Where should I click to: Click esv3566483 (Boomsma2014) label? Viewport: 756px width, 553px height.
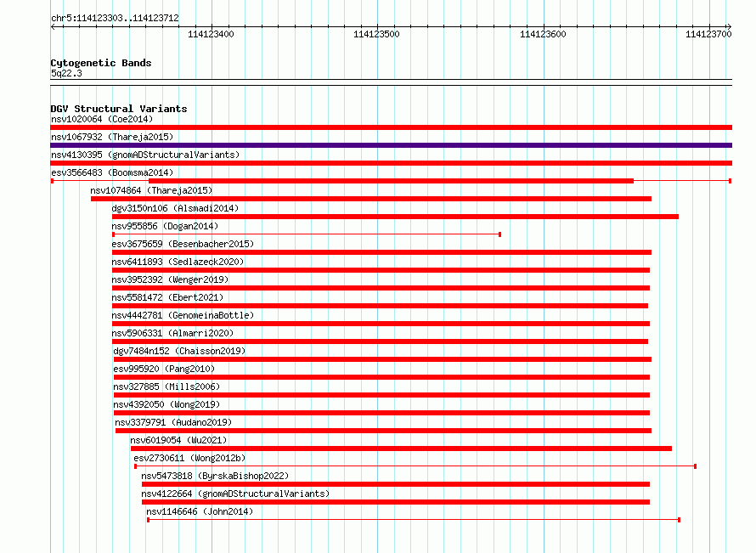point(112,172)
